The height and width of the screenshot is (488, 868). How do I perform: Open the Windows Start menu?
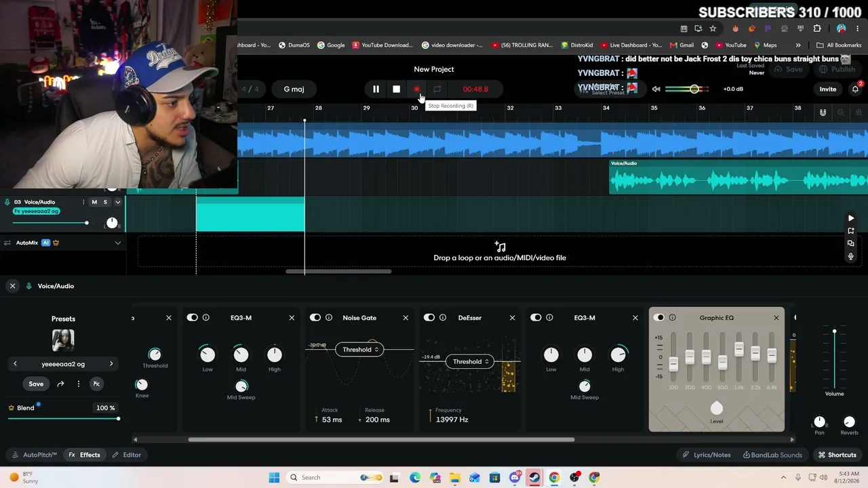tap(274, 477)
